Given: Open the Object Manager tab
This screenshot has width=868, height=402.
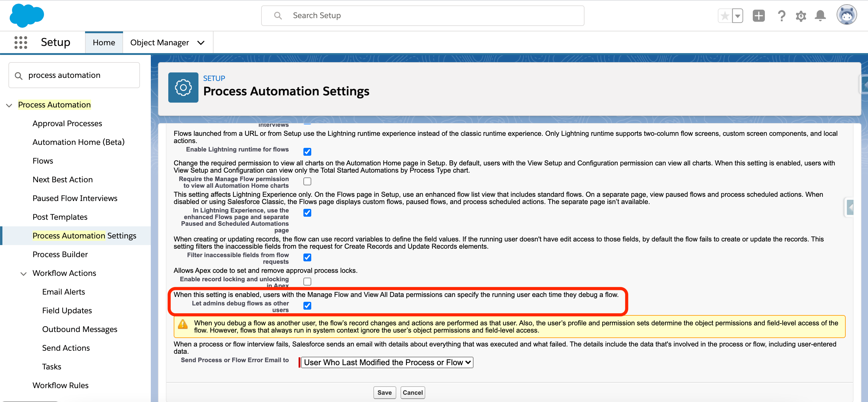Looking at the screenshot, I should point(159,43).
